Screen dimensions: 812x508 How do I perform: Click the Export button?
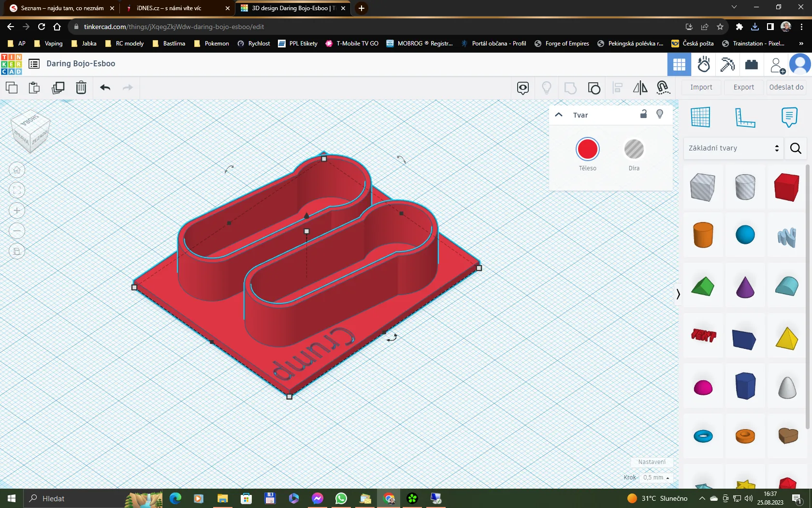click(x=743, y=87)
